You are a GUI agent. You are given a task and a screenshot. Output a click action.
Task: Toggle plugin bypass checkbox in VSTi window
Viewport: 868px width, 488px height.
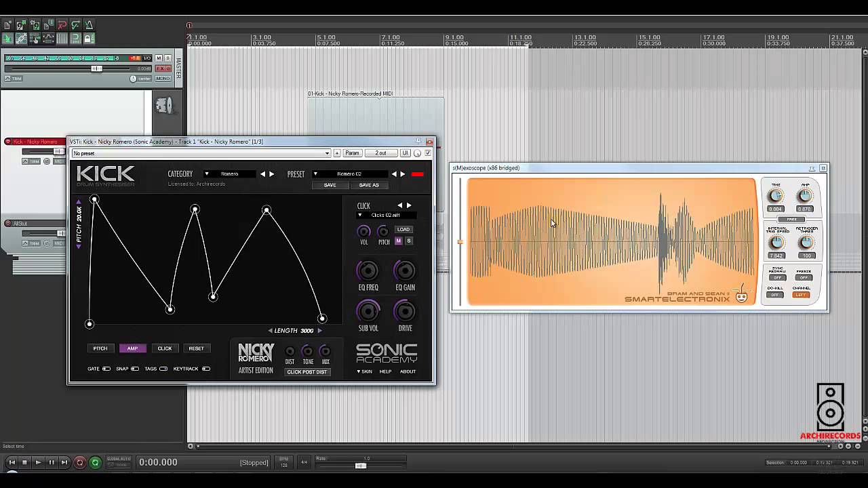[428, 153]
